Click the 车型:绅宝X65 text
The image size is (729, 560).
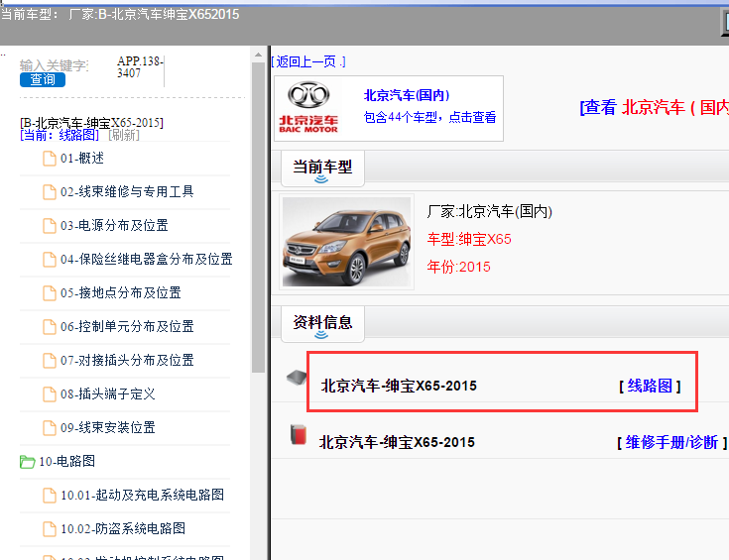469,239
